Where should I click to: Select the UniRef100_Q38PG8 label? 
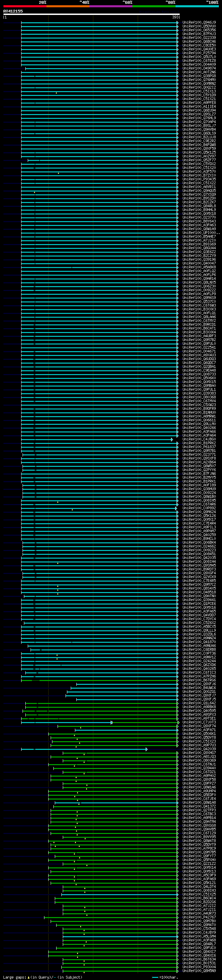pyautogui.click(x=199, y=76)
